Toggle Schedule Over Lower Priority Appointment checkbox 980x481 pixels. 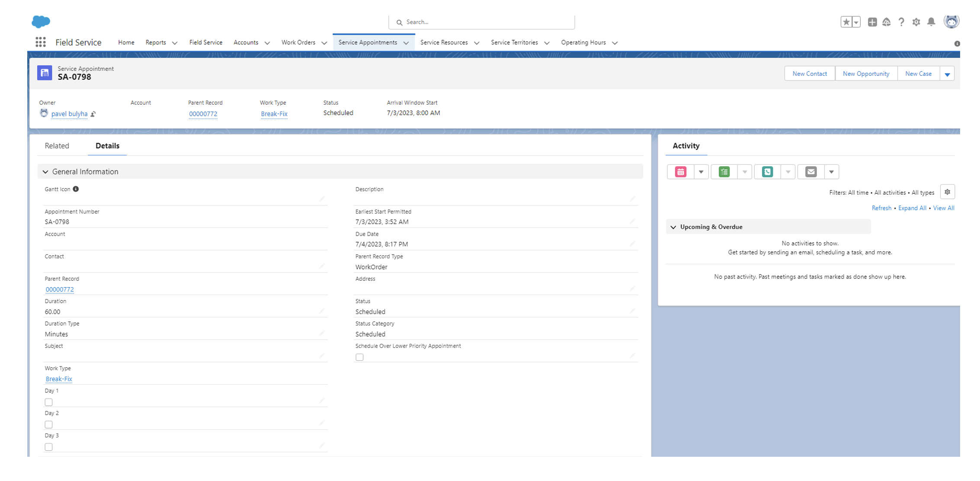[x=359, y=357]
